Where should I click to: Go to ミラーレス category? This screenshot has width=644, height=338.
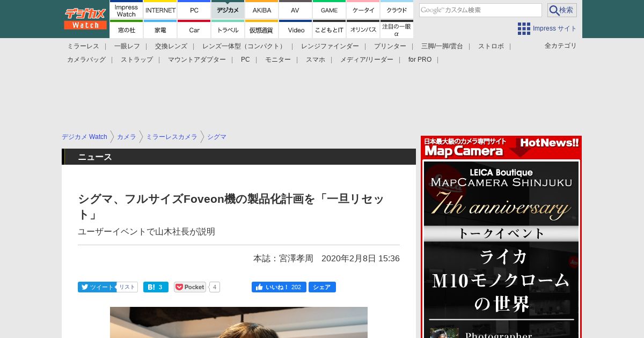[x=83, y=46]
